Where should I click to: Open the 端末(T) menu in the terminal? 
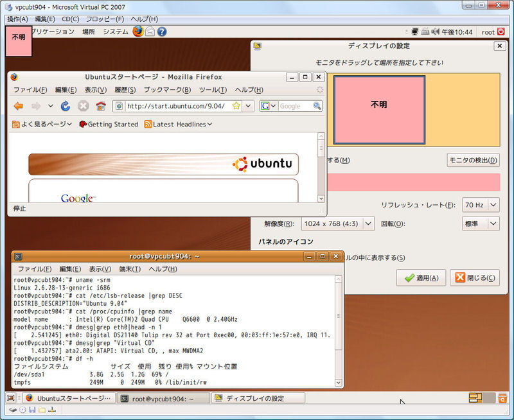point(130,269)
